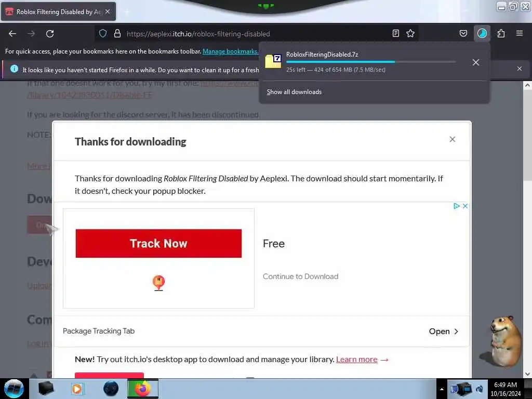Click the address bar URL field
Image resolution: width=532 pixels, height=399 pixels.
(256, 34)
